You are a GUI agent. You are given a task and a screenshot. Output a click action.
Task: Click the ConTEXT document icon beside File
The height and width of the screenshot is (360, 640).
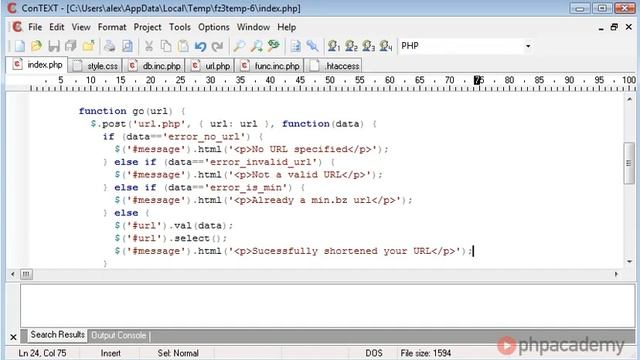click(x=17, y=27)
